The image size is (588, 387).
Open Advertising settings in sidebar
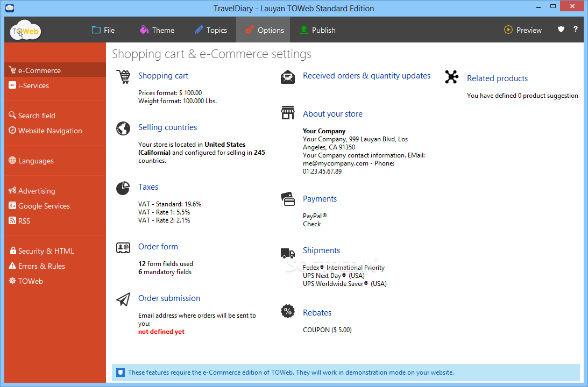click(x=55, y=191)
